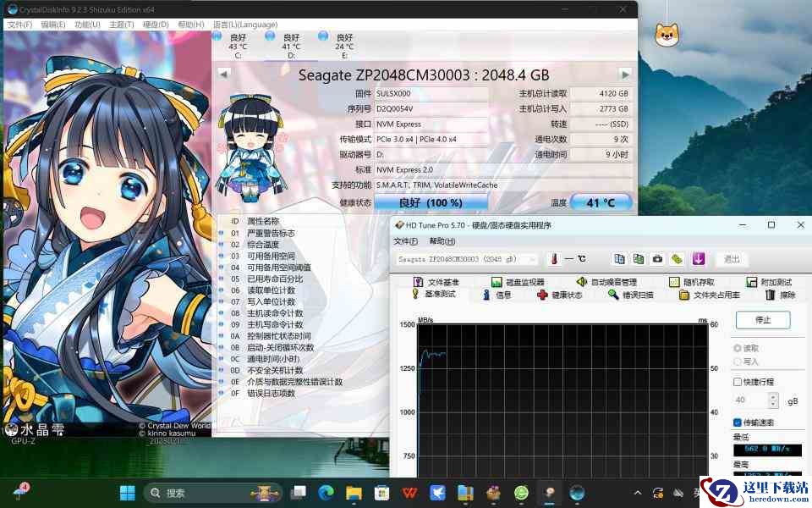This screenshot has width=812, height=508.
Task: Open HD Tune 帮助(H) menu
Action: pos(442,241)
